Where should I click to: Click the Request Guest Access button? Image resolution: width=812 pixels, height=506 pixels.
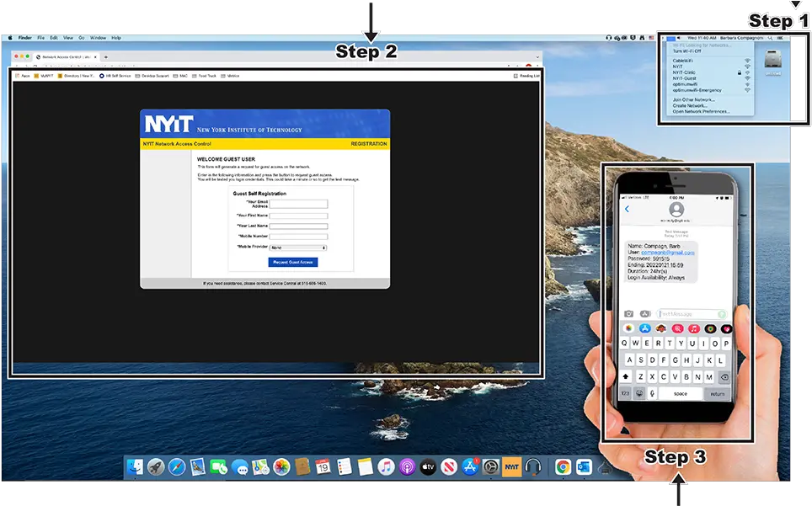click(293, 263)
